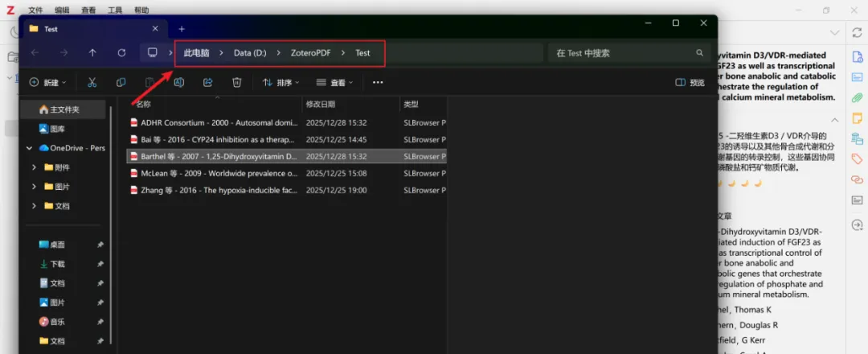Image resolution: width=868 pixels, height=354 pixels.
Task: Click the Locate arrow icon in Zotero side rail
Action: (857, 225)
